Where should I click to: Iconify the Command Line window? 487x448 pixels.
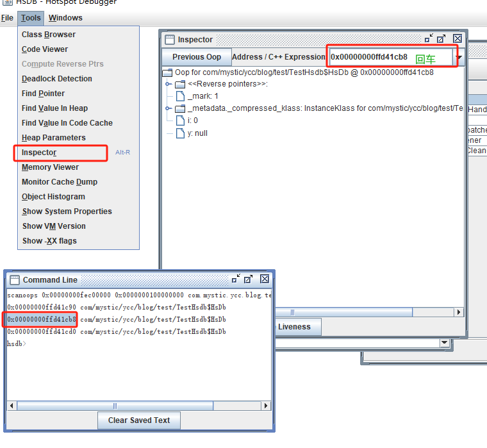coord(236,279)
